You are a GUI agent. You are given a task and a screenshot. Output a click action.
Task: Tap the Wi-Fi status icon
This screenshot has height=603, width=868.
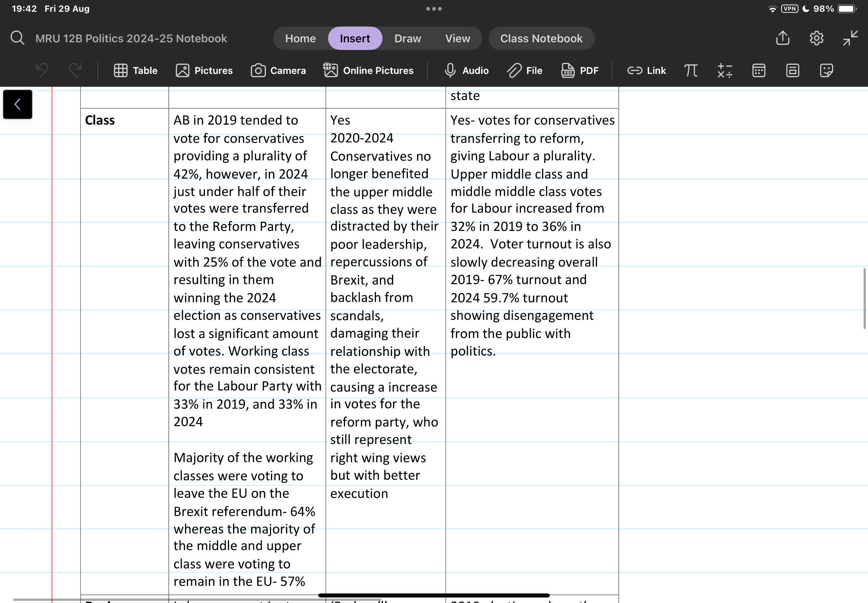coord(772,9)
